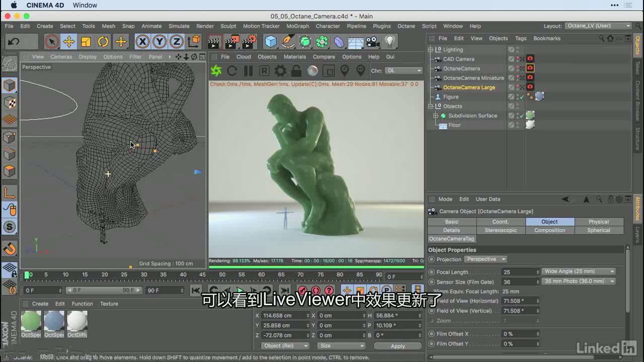
Task: Toggle X axis lock
Action: coord(142,41)
